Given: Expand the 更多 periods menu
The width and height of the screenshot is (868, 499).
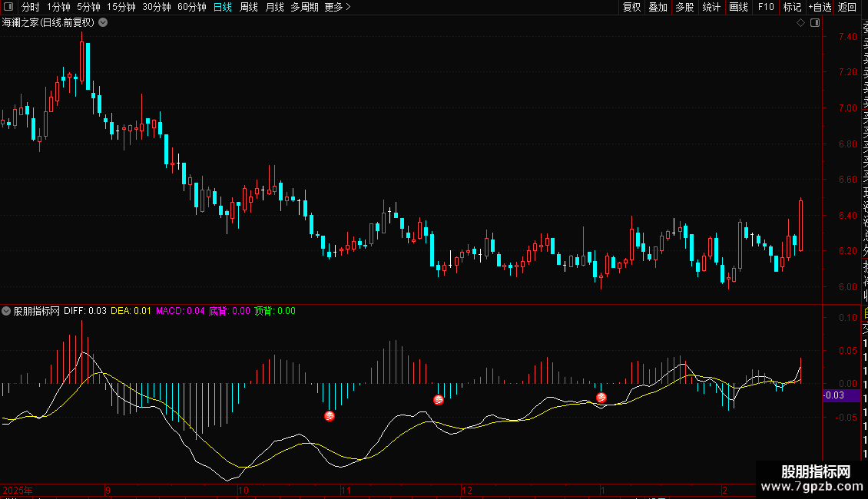Looking at the screenshot, I should click(338, 7).
